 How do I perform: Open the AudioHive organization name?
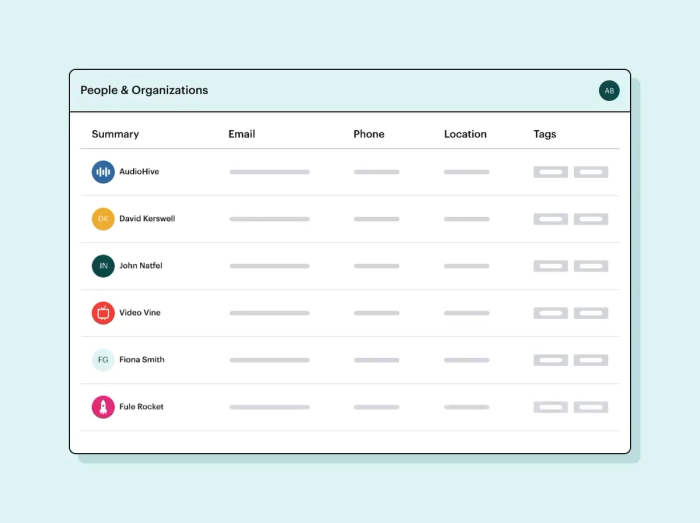139,171
